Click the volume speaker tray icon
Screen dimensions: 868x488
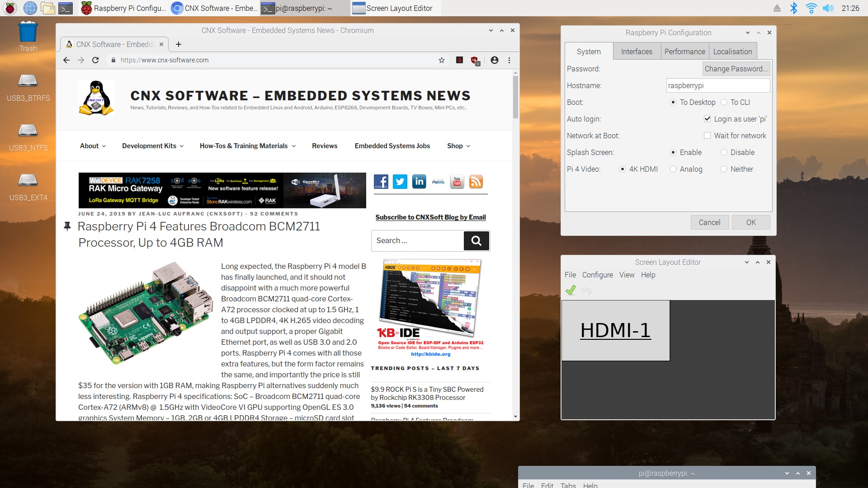click(828, 8)
